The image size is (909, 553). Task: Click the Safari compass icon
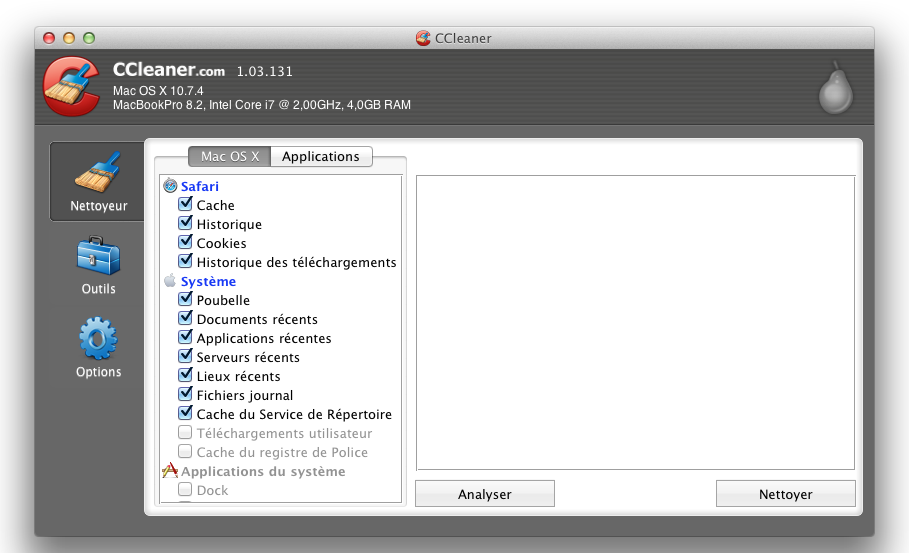pyautogui.click(x=170, y=186)
